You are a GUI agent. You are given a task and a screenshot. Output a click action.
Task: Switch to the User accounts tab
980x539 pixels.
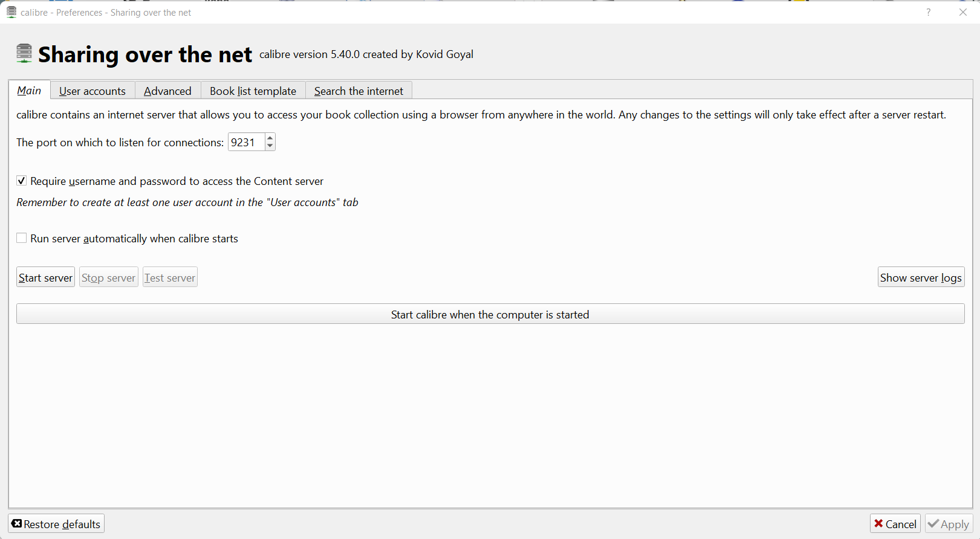[92, 91]
